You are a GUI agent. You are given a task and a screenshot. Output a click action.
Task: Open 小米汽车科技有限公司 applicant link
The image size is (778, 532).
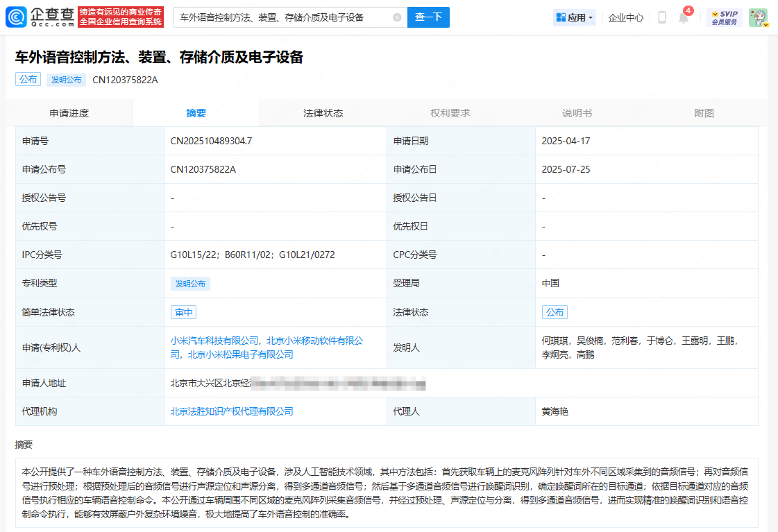pos(214,341)
